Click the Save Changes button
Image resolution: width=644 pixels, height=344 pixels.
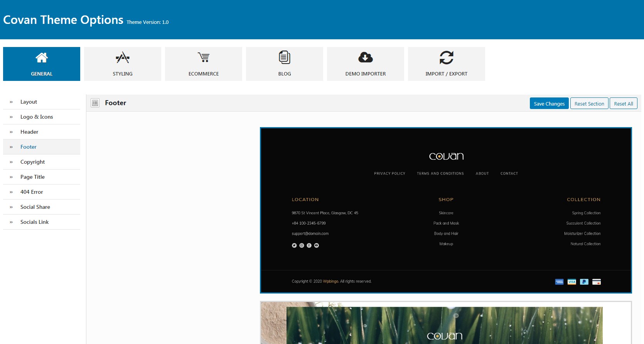tap(549, 103)
